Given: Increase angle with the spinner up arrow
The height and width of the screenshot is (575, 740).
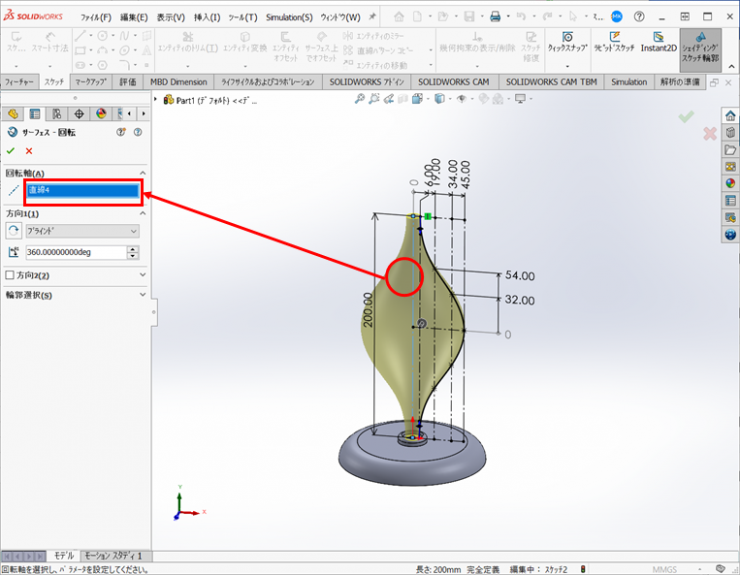Looking at the screenshot, I should click(x=133, y=249).
